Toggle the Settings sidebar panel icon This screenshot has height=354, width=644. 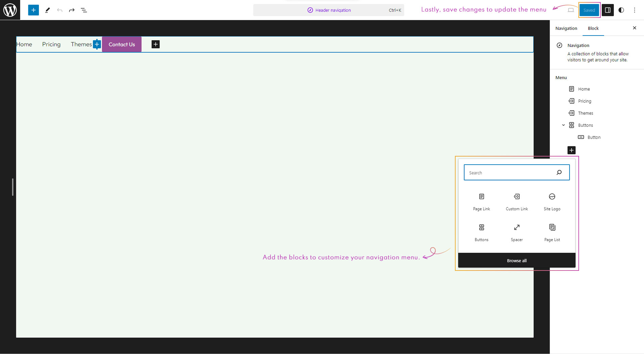coord(607,10)
